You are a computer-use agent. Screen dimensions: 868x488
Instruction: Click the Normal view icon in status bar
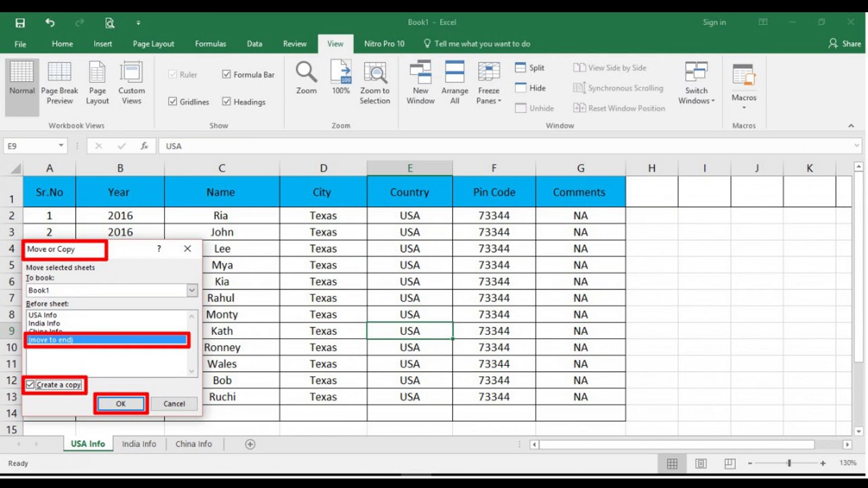[672, 464]
